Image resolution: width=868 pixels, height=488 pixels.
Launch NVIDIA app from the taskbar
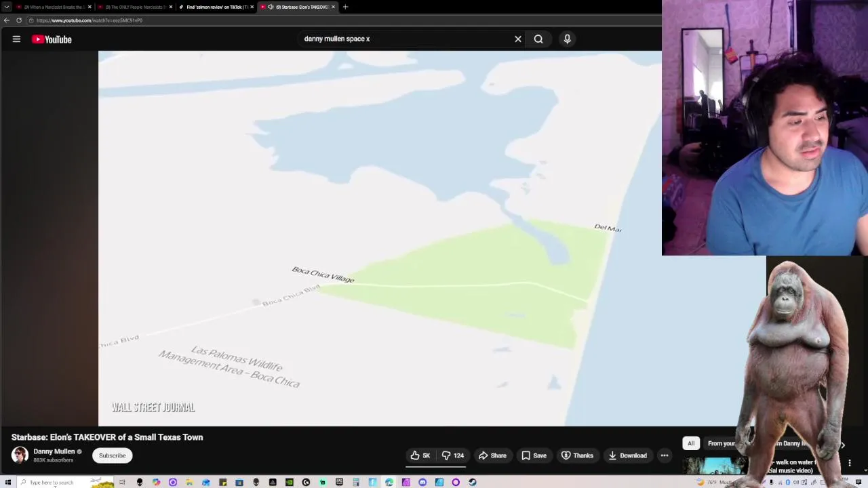click(290, 482)
